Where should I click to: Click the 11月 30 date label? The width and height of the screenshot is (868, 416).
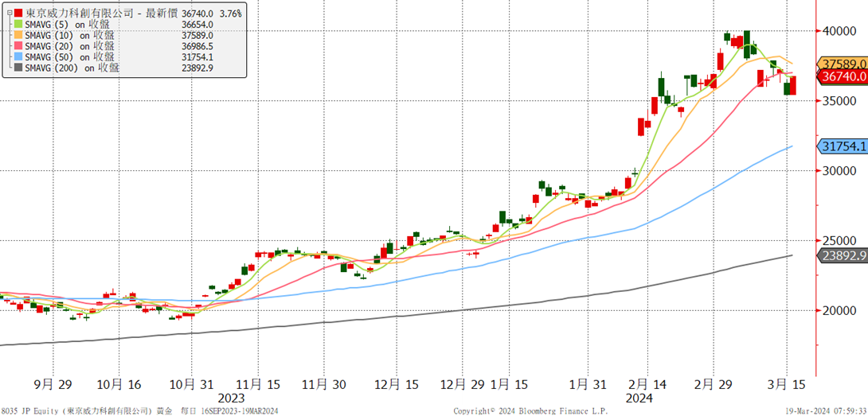323,384
